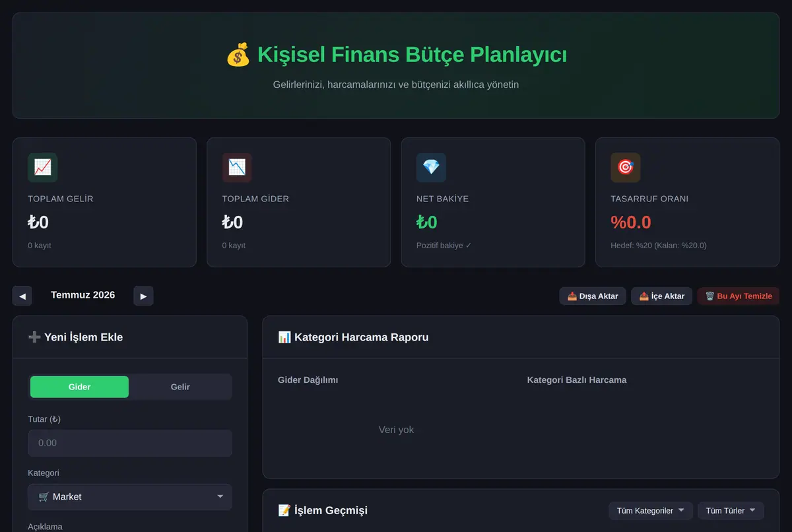Open the Tüm Kategoriler filter dropdown
Image resolution: width=792 pixels, height=532 pixels.
651,510
